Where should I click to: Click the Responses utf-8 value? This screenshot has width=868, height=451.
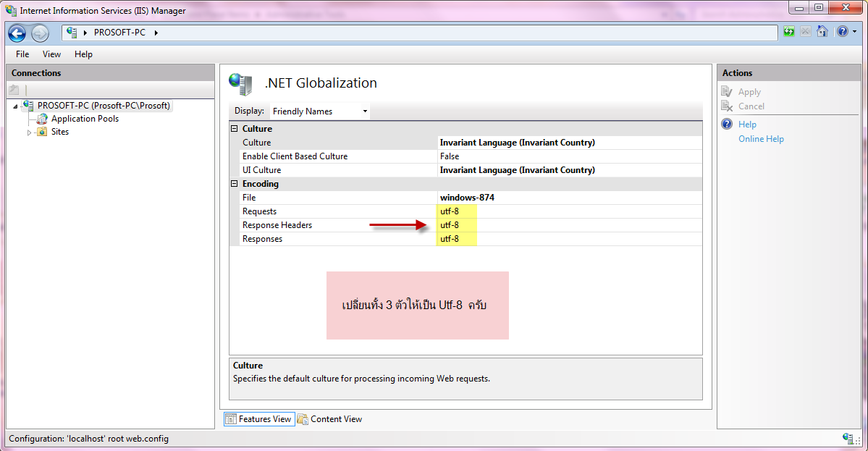[x=570, y=239]
